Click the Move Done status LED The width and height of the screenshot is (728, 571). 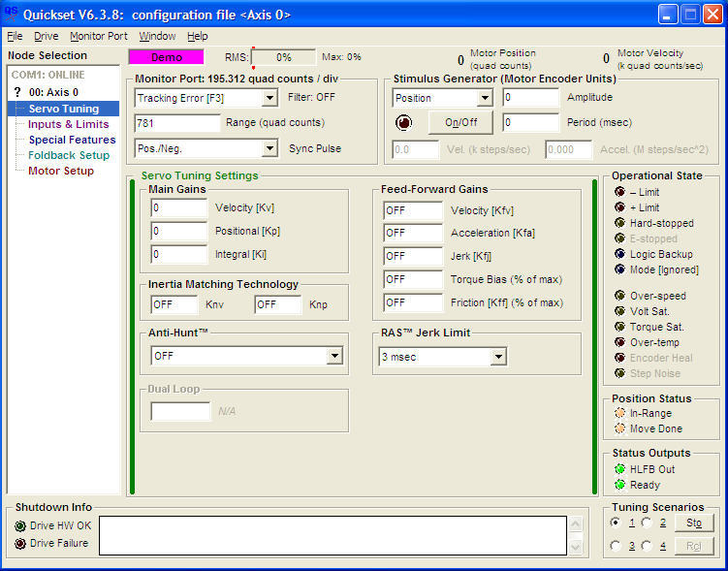(x=619, y=428)
